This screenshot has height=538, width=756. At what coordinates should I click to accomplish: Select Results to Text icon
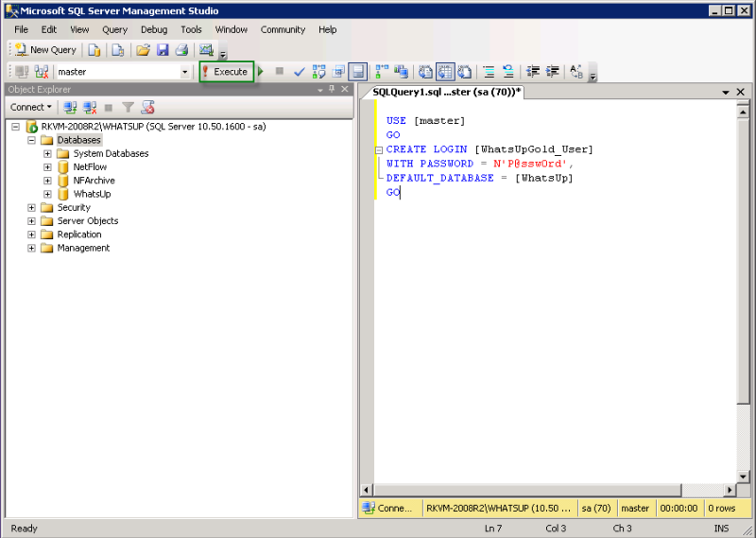click(x=425, y=72)
